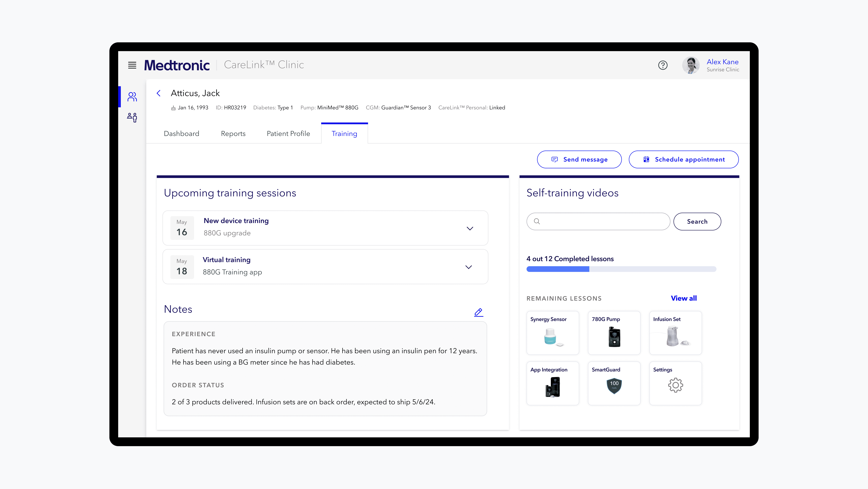Click the help question mark icon

pos(662,65)
